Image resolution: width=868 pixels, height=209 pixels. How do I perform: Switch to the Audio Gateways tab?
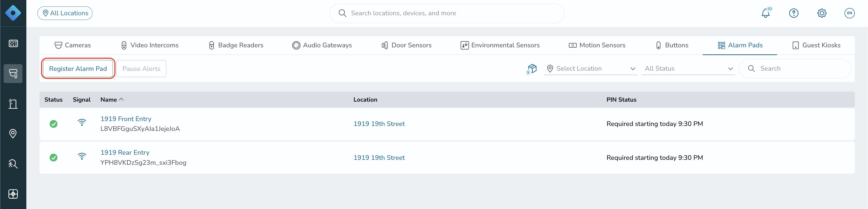coord(322,45)
